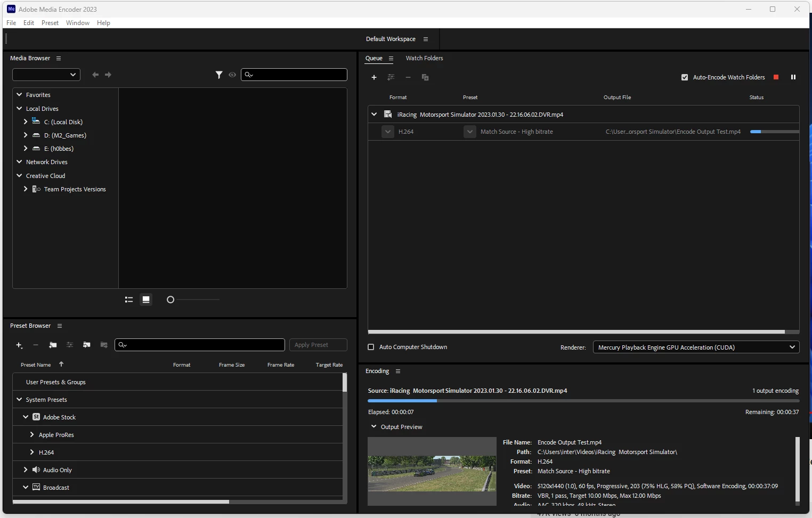Screen dimensions: 812x518
Task: Open the Preset Browser panel menu icon
Action: (60, 326)
